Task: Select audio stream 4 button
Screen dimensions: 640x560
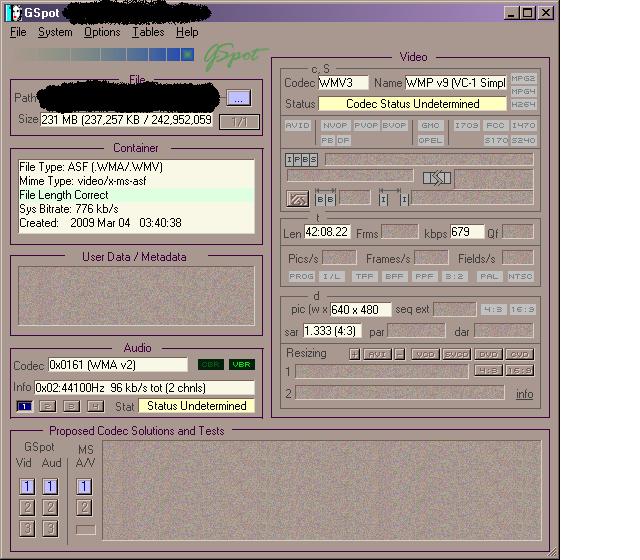Action: (x=96, y=406)
